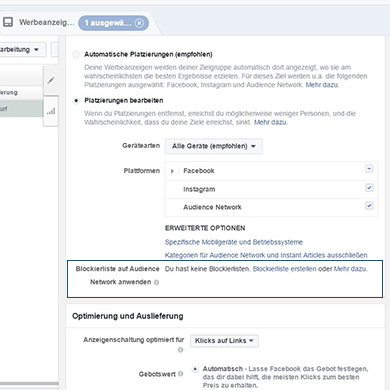Click the Instagram platform label
390x390 pixels.
point(199,189)
